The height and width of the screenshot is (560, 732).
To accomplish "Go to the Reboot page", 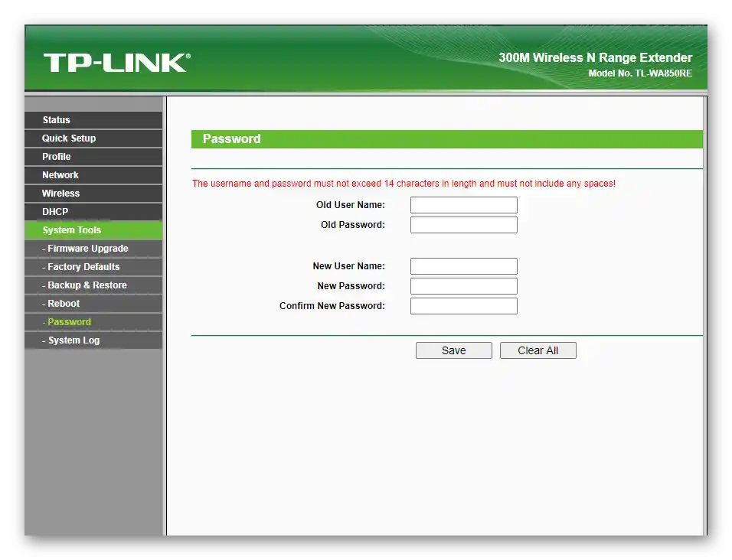I will click(60, 303).
